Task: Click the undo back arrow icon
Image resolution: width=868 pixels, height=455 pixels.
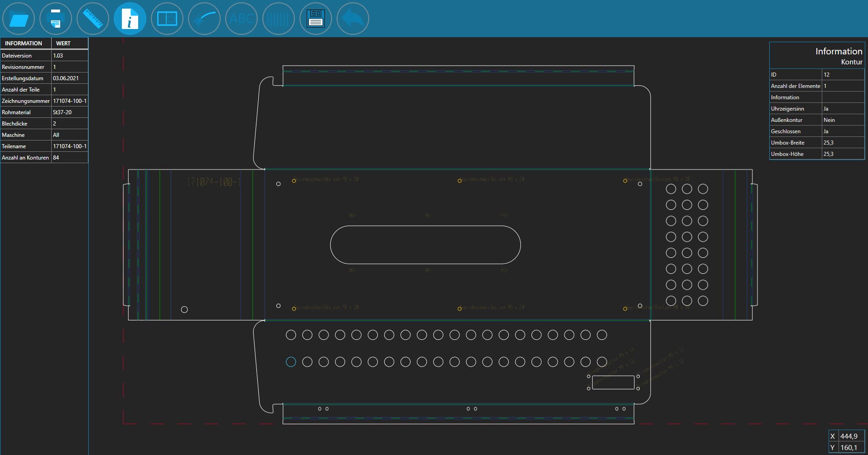Action: tap(353, 19)
